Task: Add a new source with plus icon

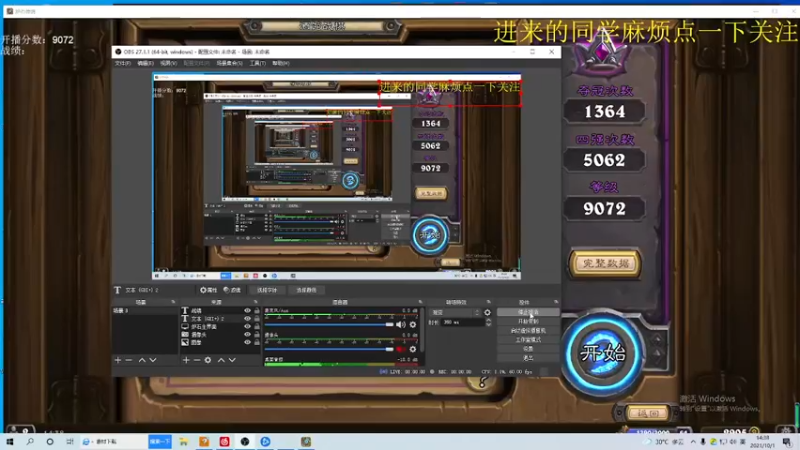Action: click(x=186, y=360)
